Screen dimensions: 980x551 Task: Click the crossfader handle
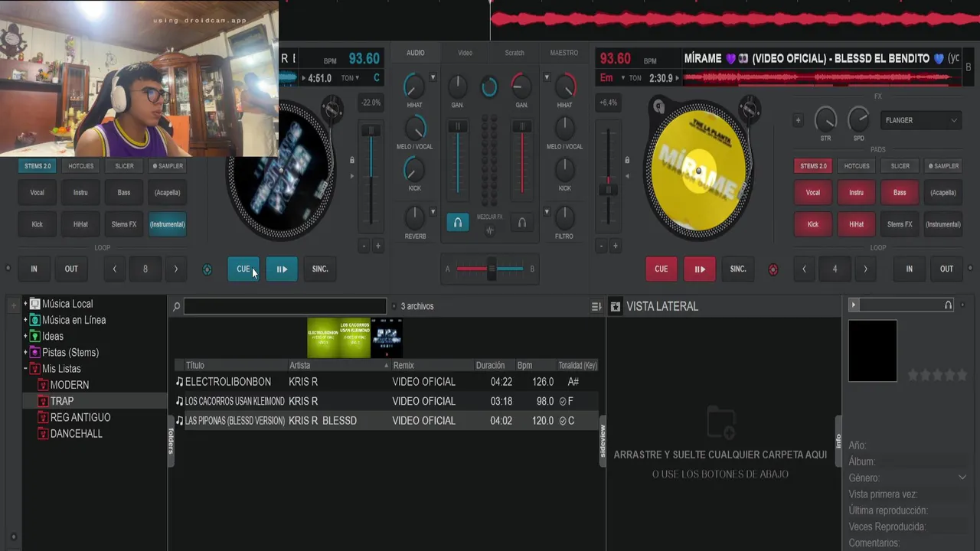492,269
